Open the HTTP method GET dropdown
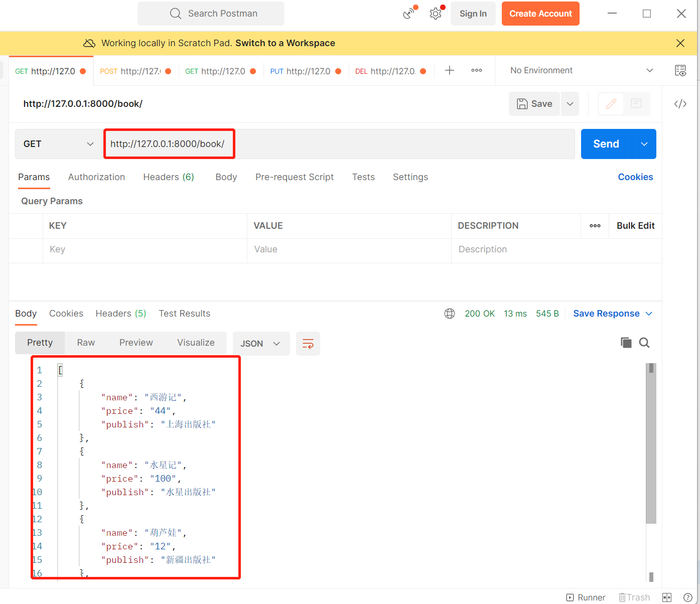Viewport: 700px width, 604px height. (x=59, y=144)
